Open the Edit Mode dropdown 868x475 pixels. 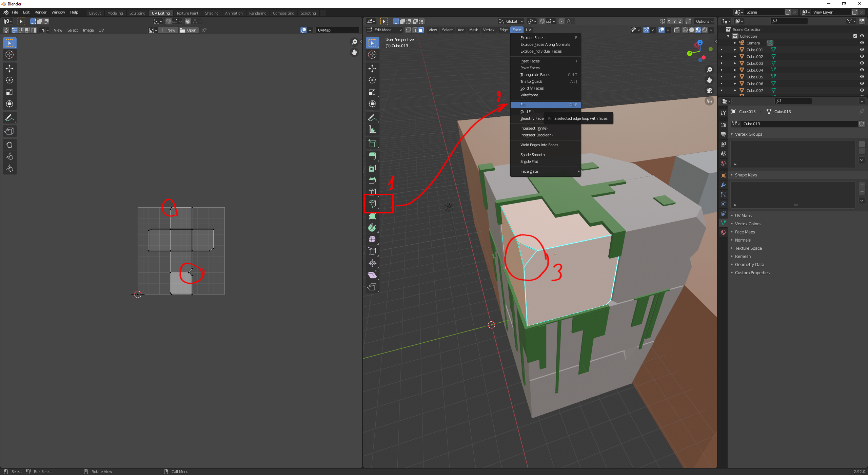[385, 30]
